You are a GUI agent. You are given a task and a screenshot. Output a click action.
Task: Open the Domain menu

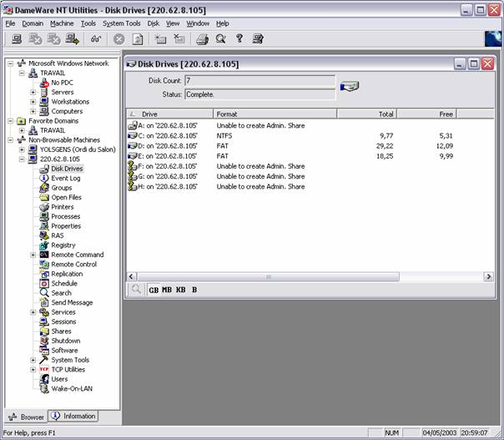[x=33, y=23]
